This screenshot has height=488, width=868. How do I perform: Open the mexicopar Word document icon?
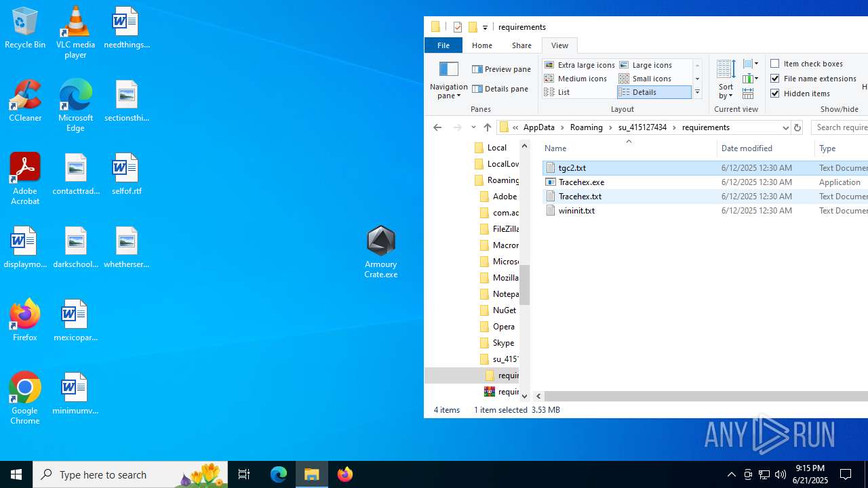(75, 321)
